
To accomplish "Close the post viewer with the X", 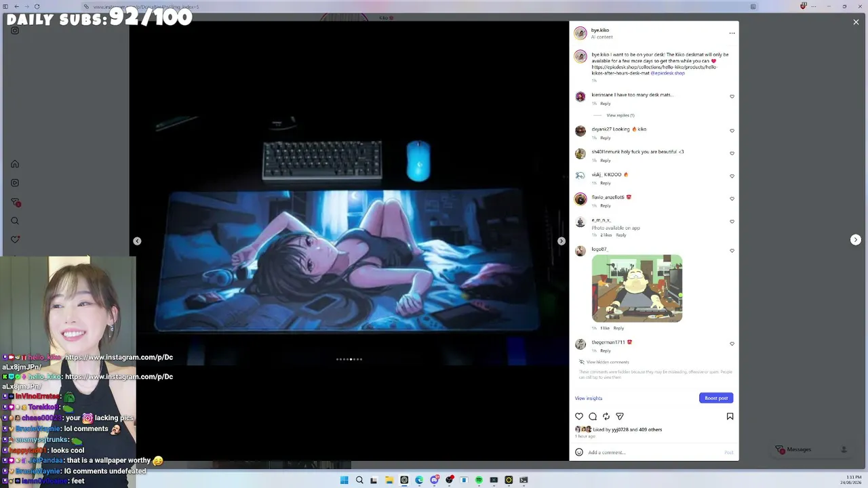I will pyautogui.click(x=856, y=22).
